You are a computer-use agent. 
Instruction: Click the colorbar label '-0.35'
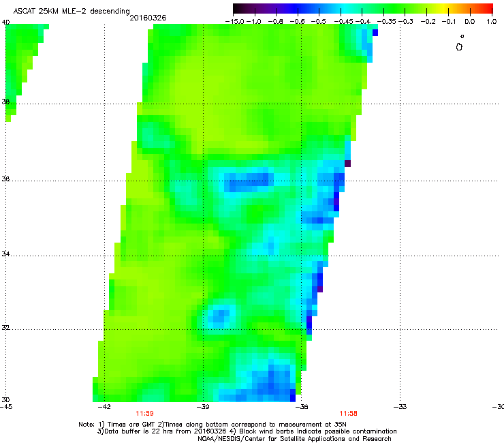pos(386,22)
